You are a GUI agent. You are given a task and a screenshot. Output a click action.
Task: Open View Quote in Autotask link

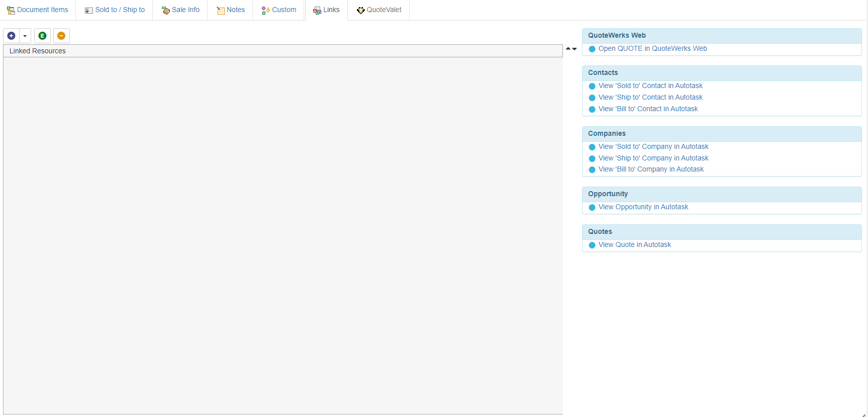click(x=635, y=245)
